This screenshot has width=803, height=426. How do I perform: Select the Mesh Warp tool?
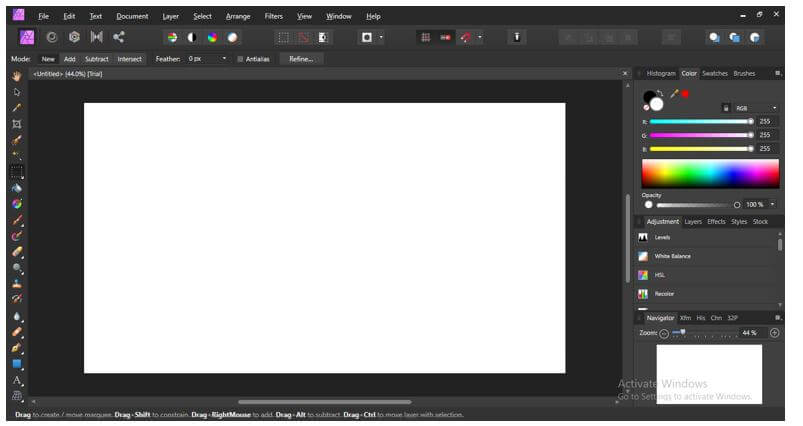17,396
